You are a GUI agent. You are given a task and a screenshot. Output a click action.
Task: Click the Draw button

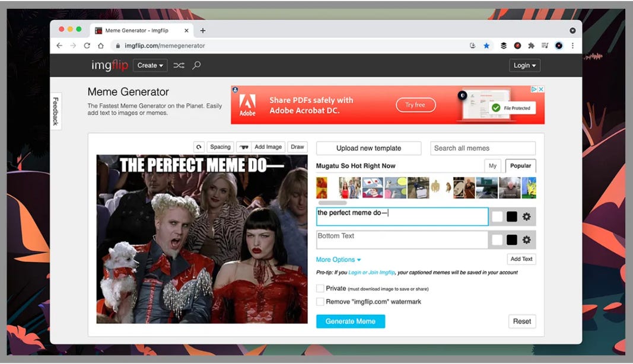[297, 147]
